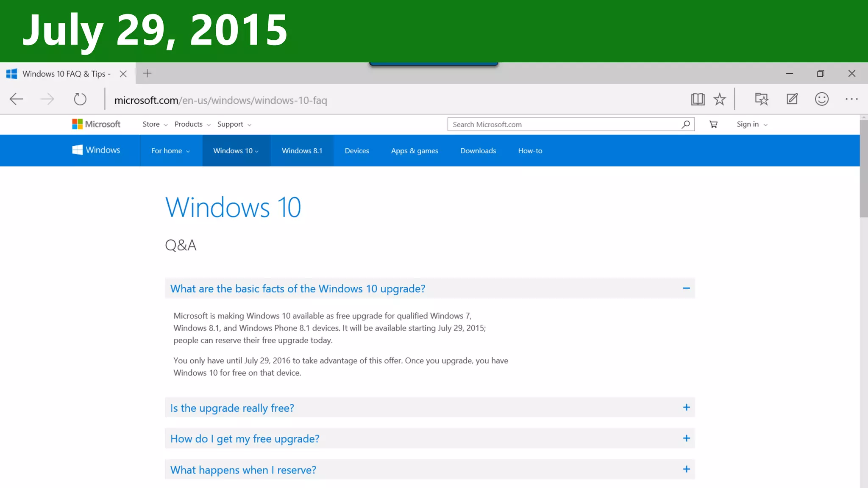Go back with the browser back arrow
868x488 pixels.
point(17,99)
